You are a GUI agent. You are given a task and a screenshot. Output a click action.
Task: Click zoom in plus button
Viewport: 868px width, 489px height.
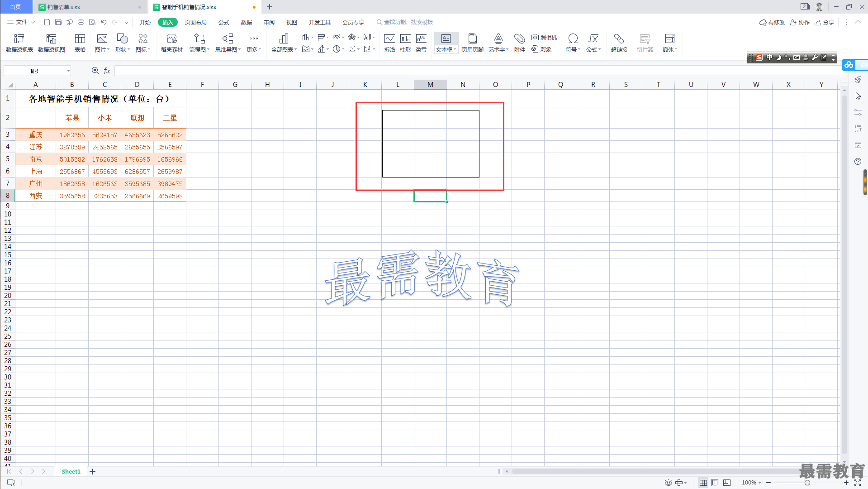(846, 483)
